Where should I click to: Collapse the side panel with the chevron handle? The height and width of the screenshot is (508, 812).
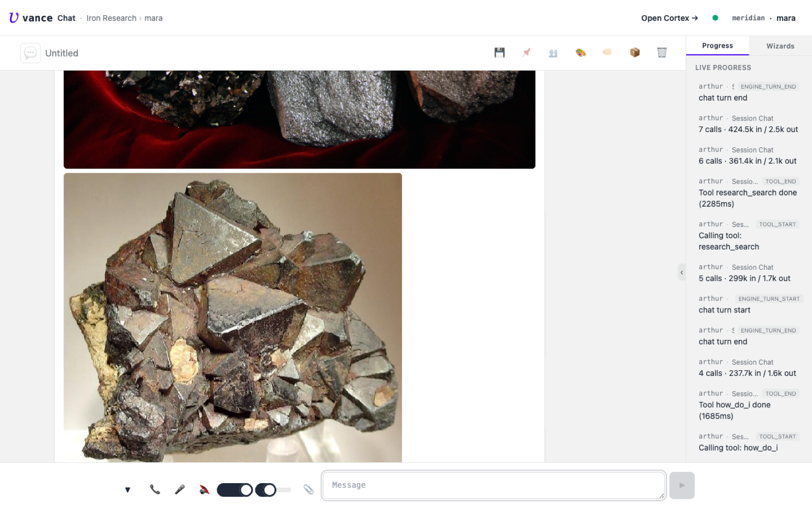tap(682, 272)
